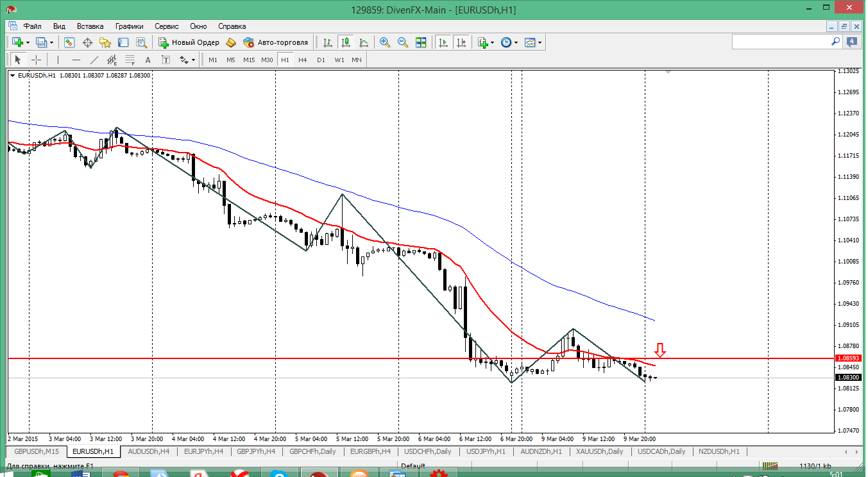Click the Market Watch toolbar icon
868x477 pixels.
(69, 42)
